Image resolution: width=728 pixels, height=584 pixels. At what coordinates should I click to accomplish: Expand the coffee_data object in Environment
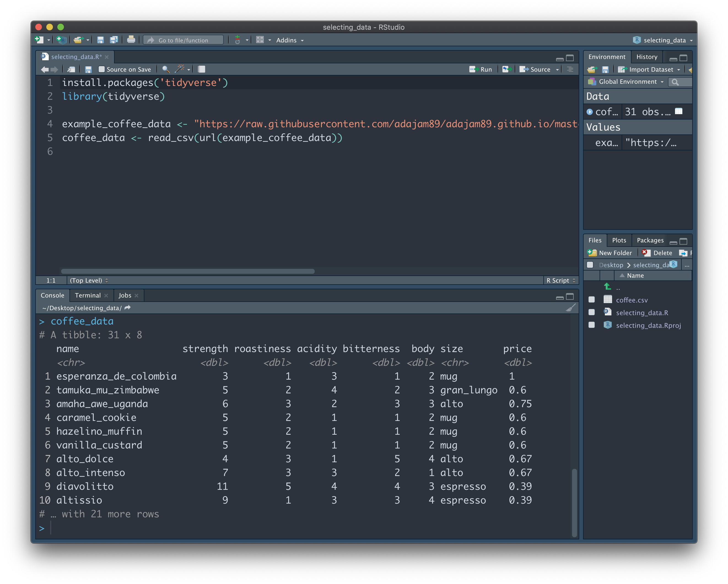590,112
